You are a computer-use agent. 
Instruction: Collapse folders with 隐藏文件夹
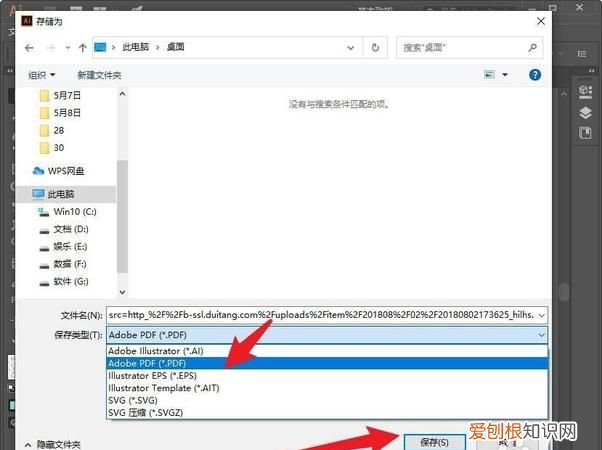click(x=53, y=445)
